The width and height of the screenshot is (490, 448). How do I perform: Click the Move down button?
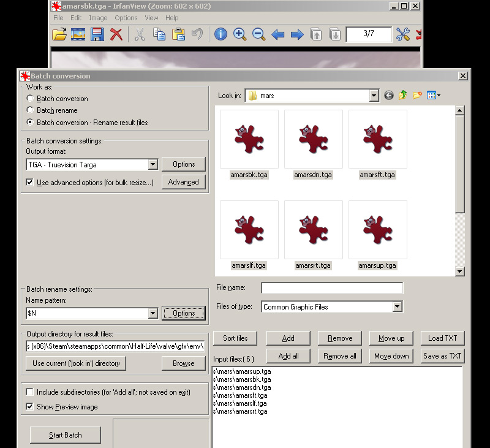click(x=391, y=356)
